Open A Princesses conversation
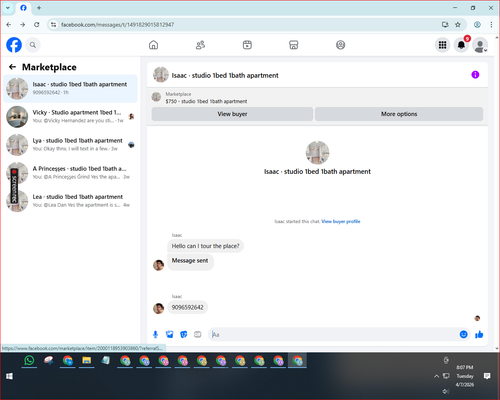Image resolution: width=500 pixels, height=400 pixels. (70, 173)
